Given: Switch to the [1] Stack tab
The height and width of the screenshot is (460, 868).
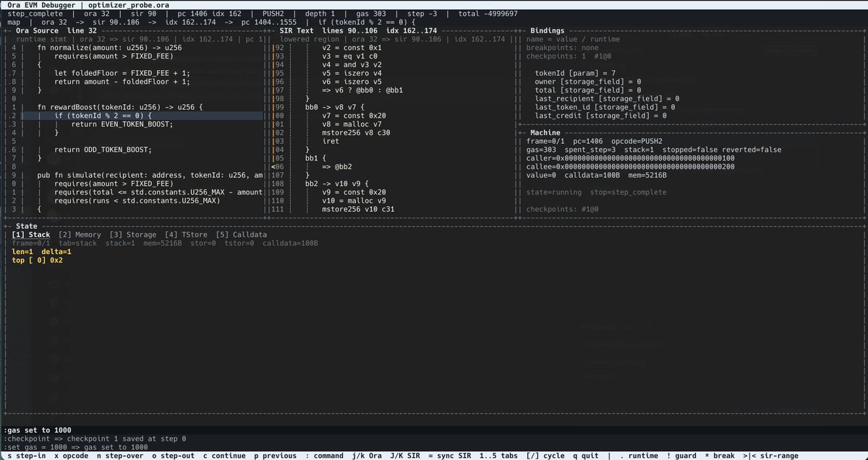Looking at the screenshot, I should coord(31,235).
